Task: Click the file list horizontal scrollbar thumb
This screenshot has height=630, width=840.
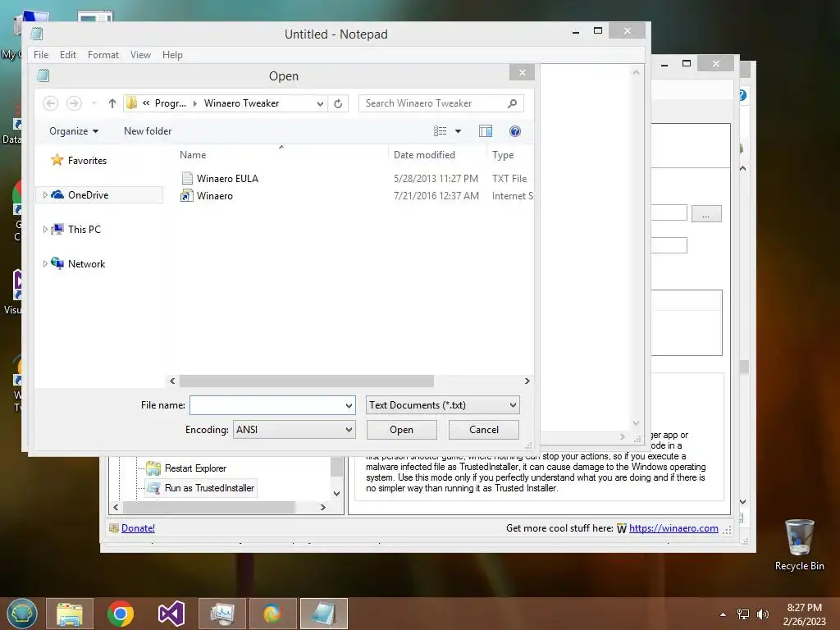Action: tap(307, 381)
